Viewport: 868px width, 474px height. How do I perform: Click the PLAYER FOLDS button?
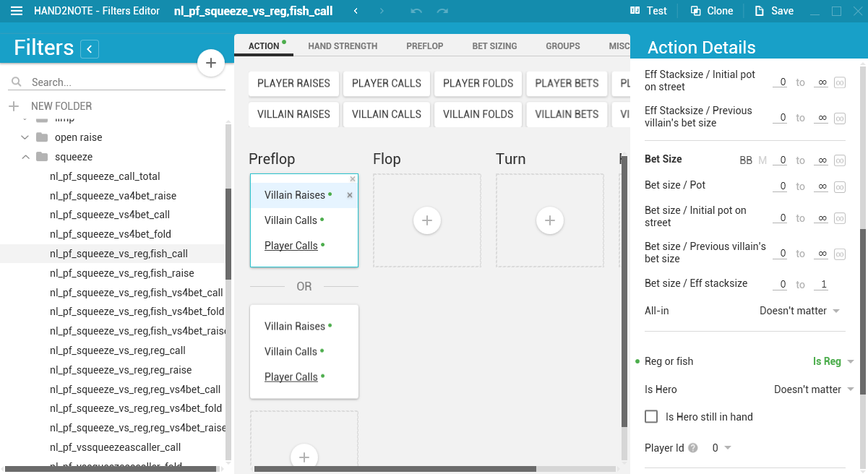[x=478, y=83]
